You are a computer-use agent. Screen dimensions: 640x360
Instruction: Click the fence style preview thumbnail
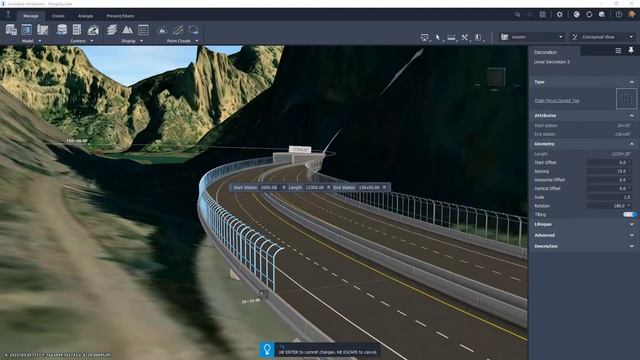[x=626, y=98]
